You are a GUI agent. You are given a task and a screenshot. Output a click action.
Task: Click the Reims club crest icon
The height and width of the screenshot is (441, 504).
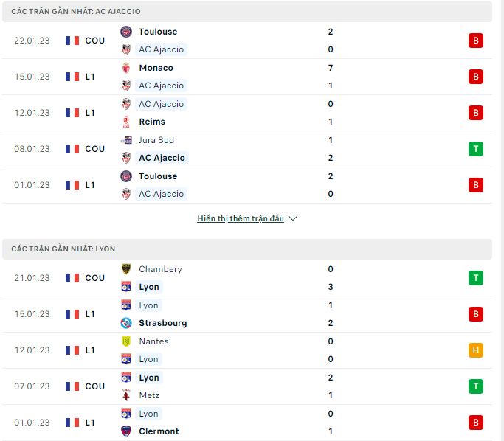click(126, 122)
